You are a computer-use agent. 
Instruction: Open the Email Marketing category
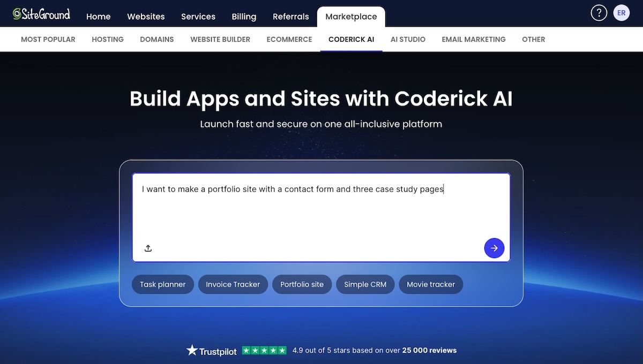coord(474,39)
